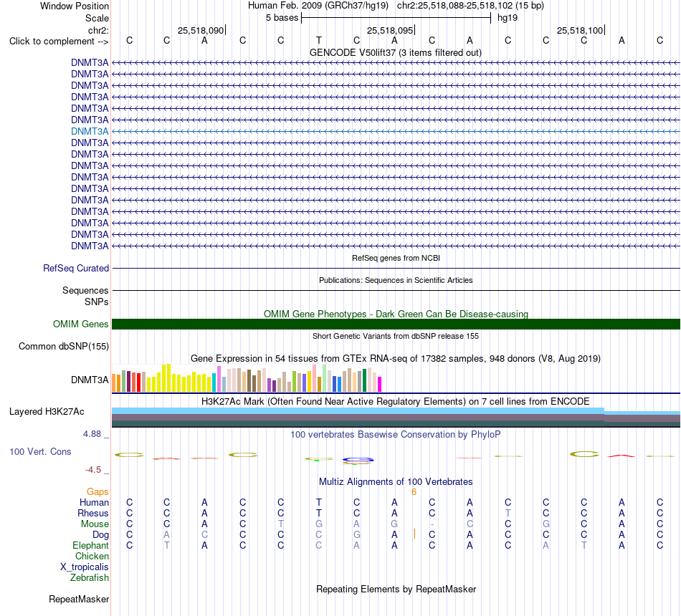Click the 25,518,090 ruler position marker
681x616 pixels.
201,30
